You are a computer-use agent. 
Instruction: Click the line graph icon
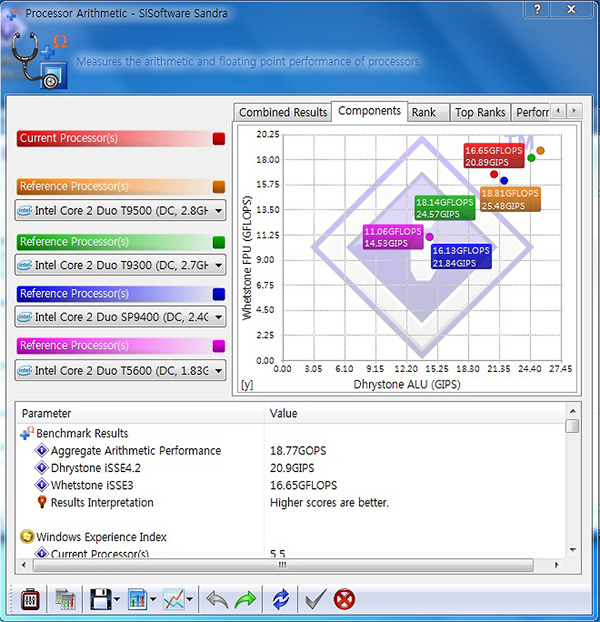174,599
